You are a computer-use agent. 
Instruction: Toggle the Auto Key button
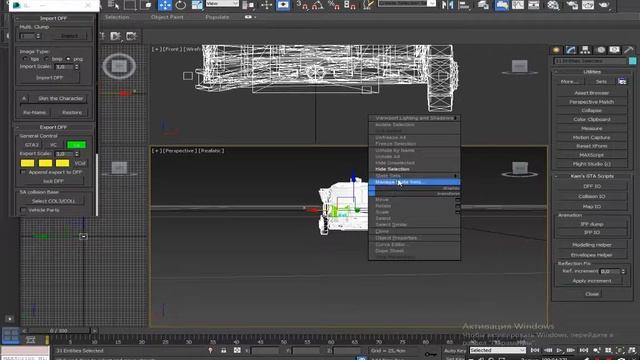[x=455, y=350]
